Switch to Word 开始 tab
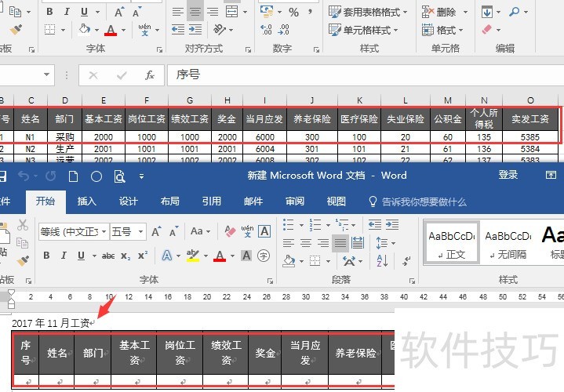564x392 pixels. (45, 201)
